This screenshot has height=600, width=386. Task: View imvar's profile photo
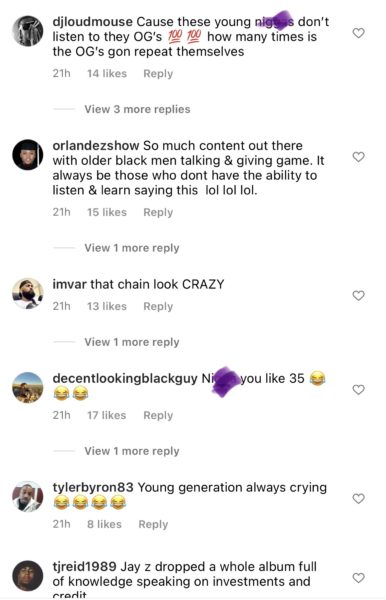[28, 293]
